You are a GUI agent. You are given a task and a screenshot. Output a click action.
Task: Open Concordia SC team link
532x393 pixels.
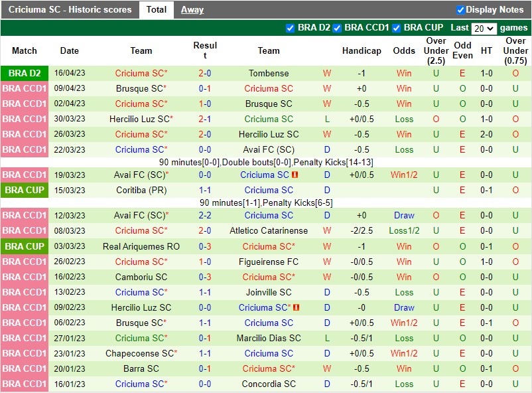click(x=269, y=384)
